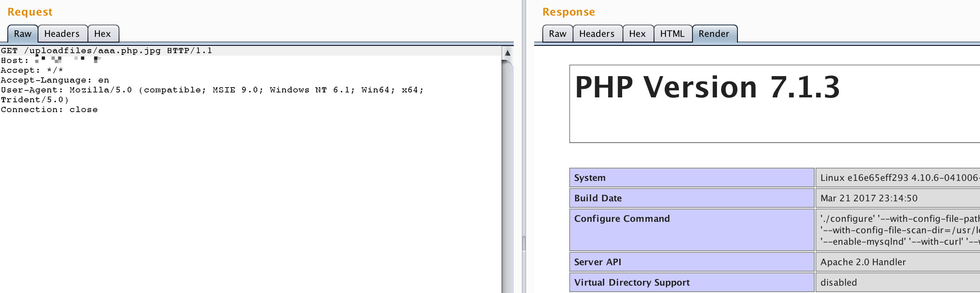This screenshot has width=980, height=293.
Task: Click the Connection: close header line
Action: coord(49,110)
